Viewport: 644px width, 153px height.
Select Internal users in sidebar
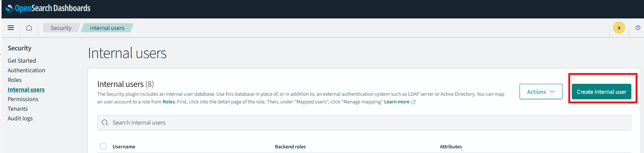coord(26,90)
